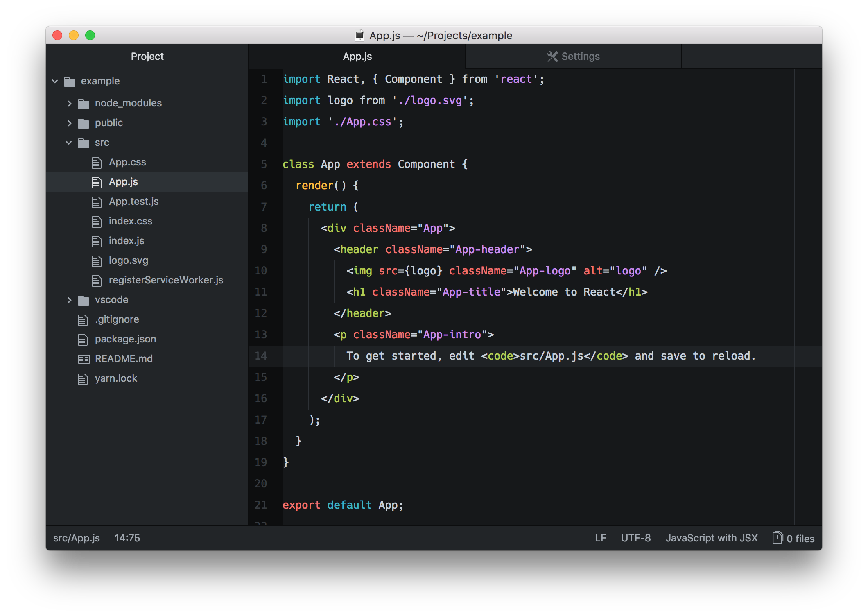Click the Settings tab wrench icon

click(x=552, y=57)
